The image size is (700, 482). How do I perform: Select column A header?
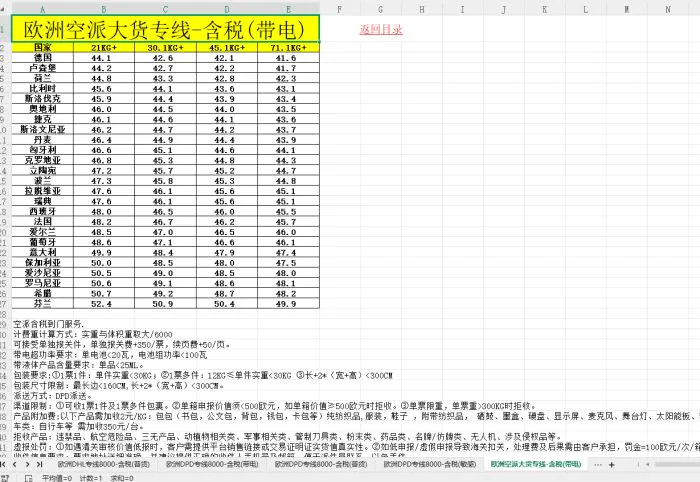click(x=42, y=9)
